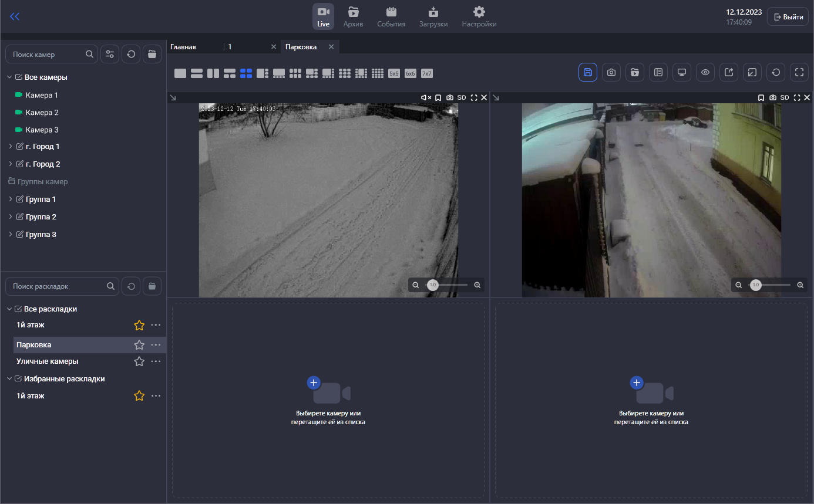Toggle favorite star for Парковка layout
Screen dimensions: 814x504
pos(139,345)
